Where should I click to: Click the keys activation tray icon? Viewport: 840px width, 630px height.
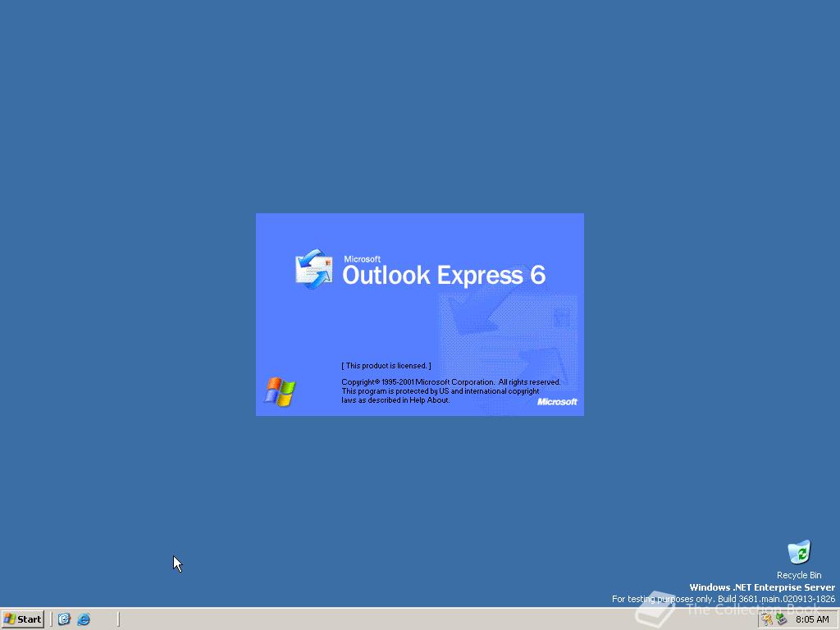[767, 619]
